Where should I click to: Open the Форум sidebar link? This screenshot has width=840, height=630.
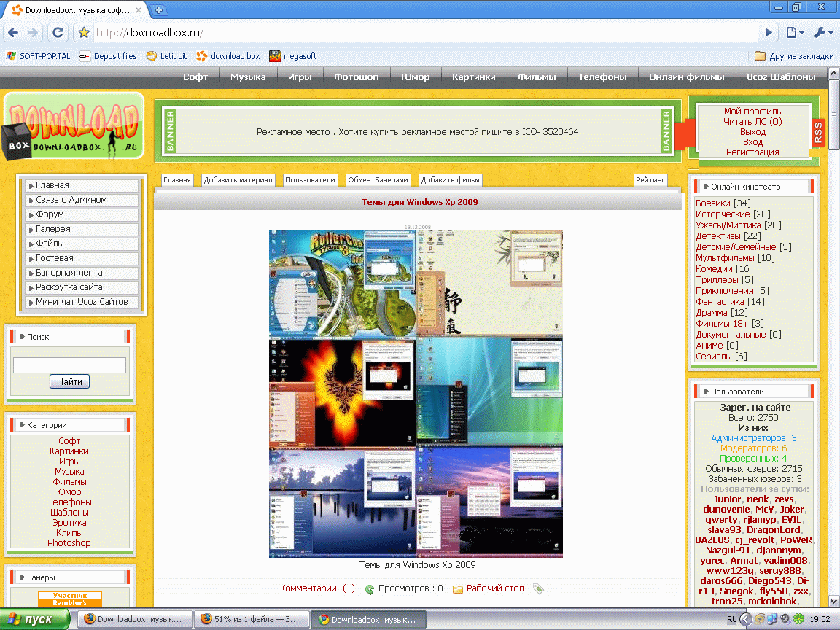pos(82,214)
